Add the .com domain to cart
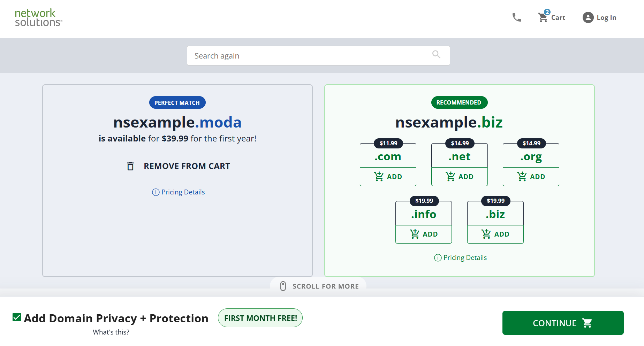 tap(388, 177)
